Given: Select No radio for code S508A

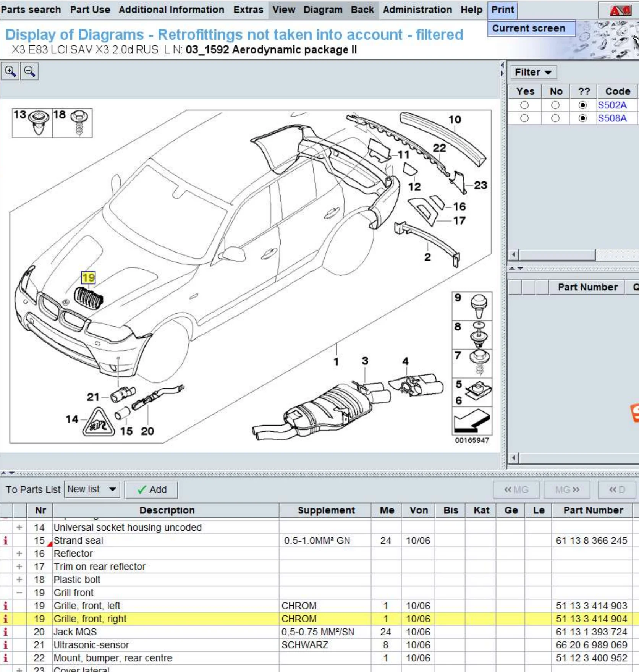Looking at the screenshot, I should (x=555, y=118).
